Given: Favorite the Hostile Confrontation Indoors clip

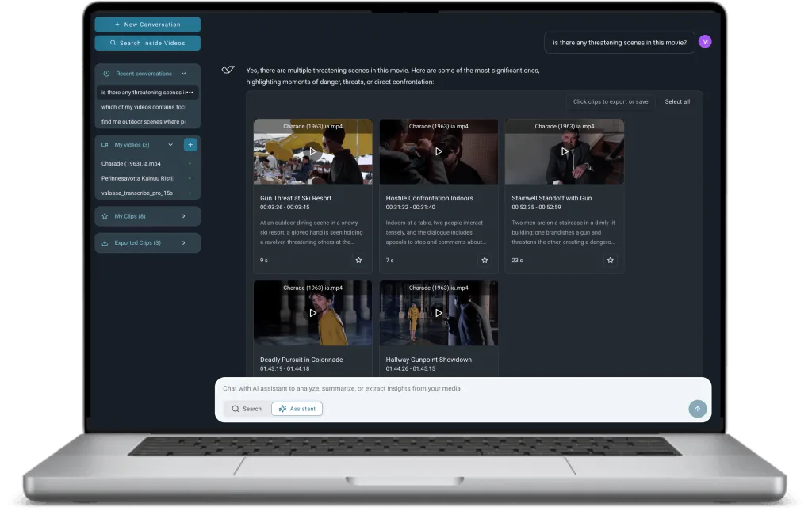Looking at the screenshot, I should click(x=485, y=260).
